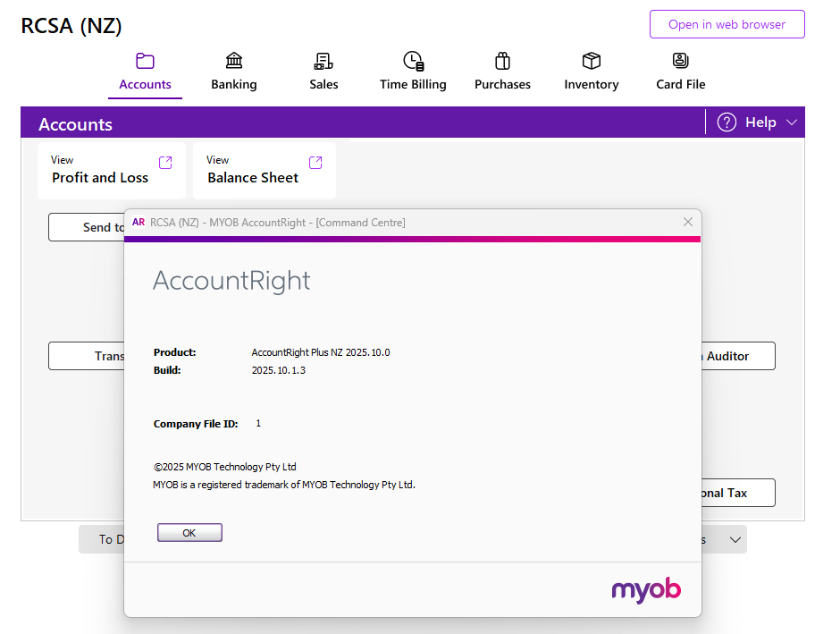
Task: Click the AR AccountRight title bar icon
Action: point(139,222)
